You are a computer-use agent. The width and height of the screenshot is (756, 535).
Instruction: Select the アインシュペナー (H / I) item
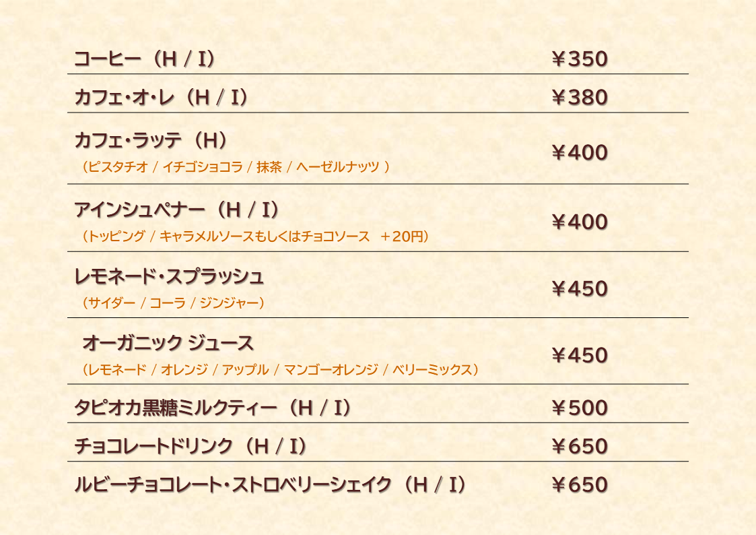[177, 210]
